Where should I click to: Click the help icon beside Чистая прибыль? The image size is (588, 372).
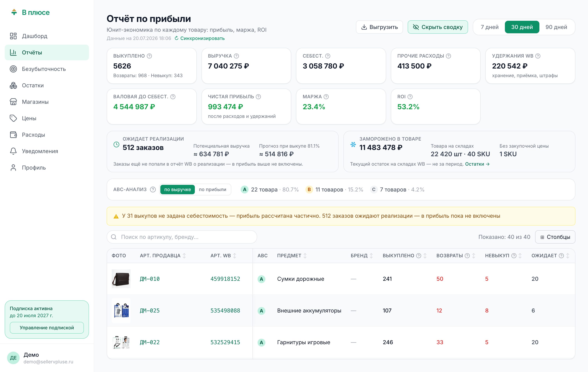tap(258, 97)
